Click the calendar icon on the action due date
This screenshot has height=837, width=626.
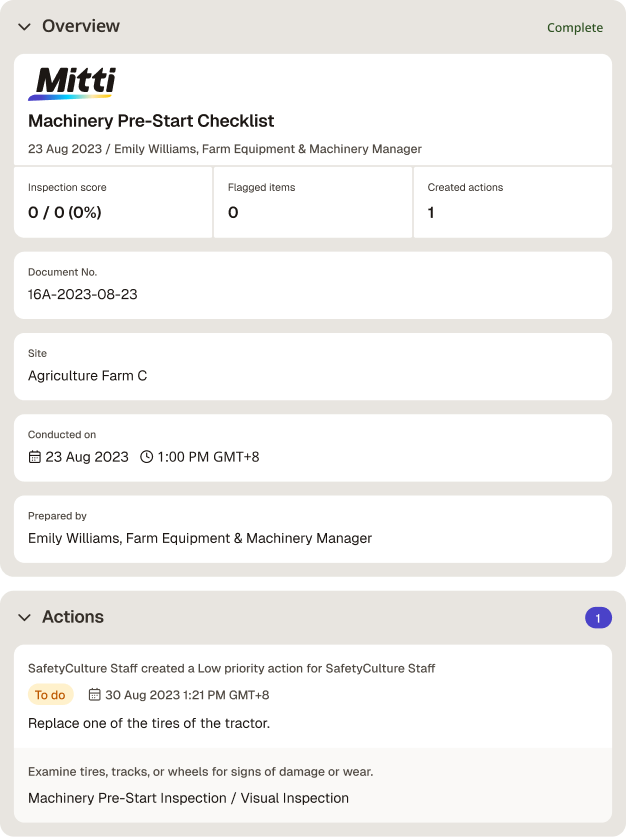(94, 694)
